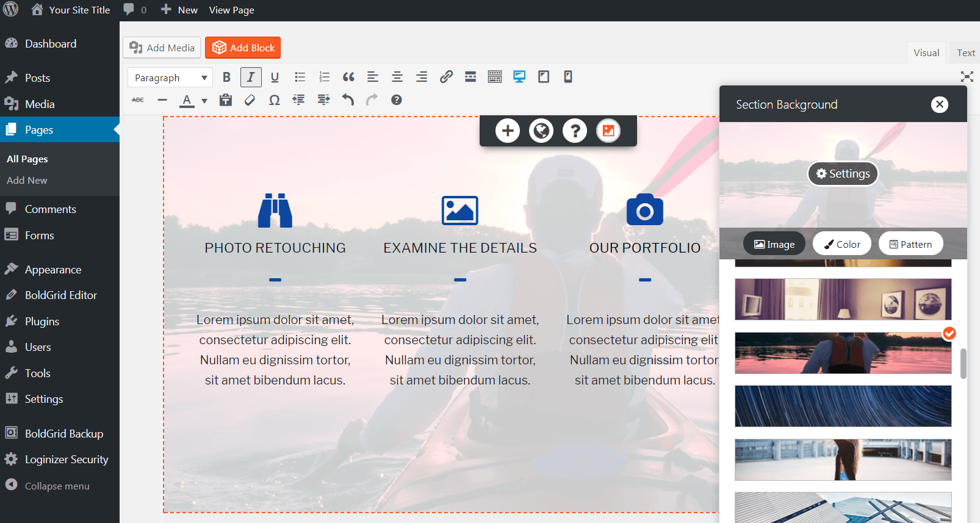
Task: Open the New menu in admin bar
Action: [180, 10]
